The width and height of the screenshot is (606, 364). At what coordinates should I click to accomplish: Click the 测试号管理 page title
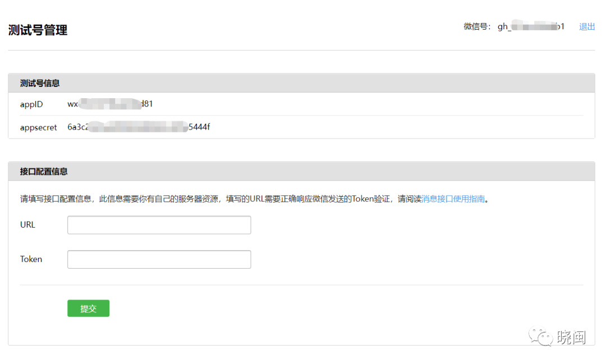click(x=38, y=30)
